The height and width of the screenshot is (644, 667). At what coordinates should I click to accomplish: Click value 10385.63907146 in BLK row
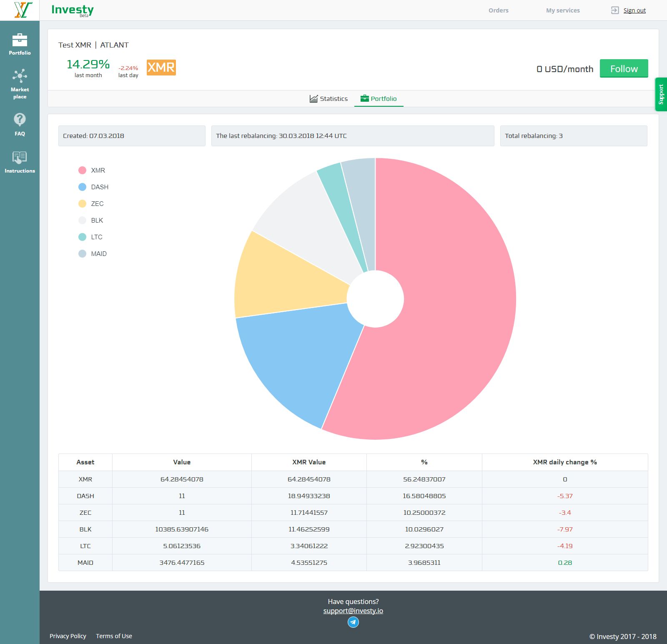click(x=182, y=529)
